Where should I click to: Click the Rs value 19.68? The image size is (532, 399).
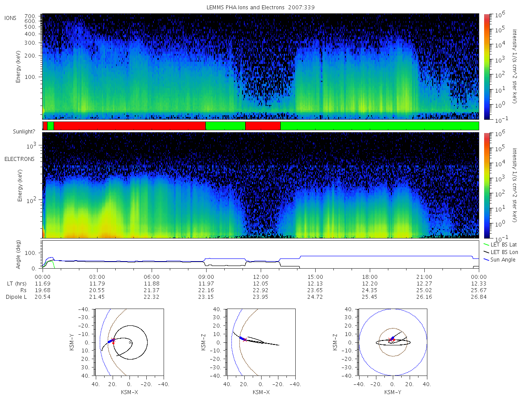point(43,290)
